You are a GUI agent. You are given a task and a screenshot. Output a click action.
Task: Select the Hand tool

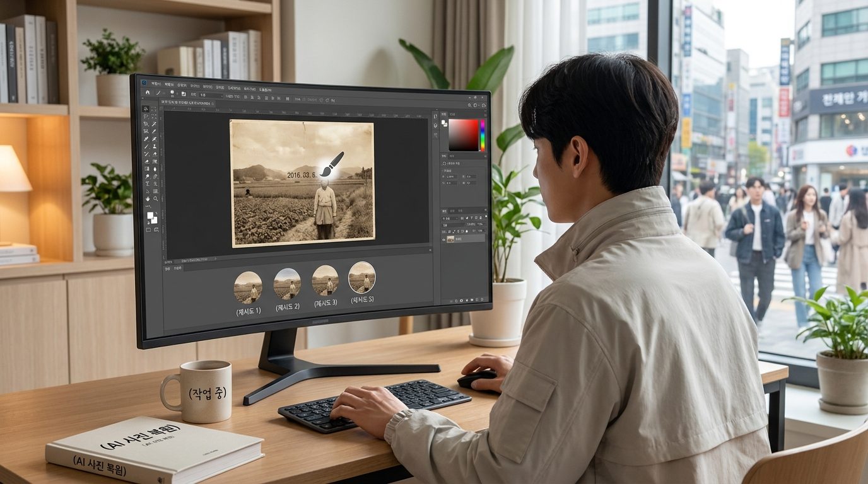(148, 199)
